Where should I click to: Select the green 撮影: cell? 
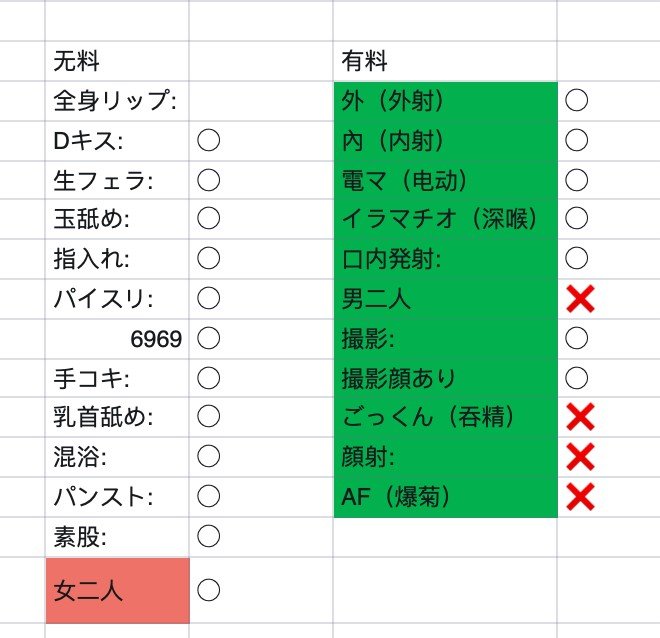445,338
